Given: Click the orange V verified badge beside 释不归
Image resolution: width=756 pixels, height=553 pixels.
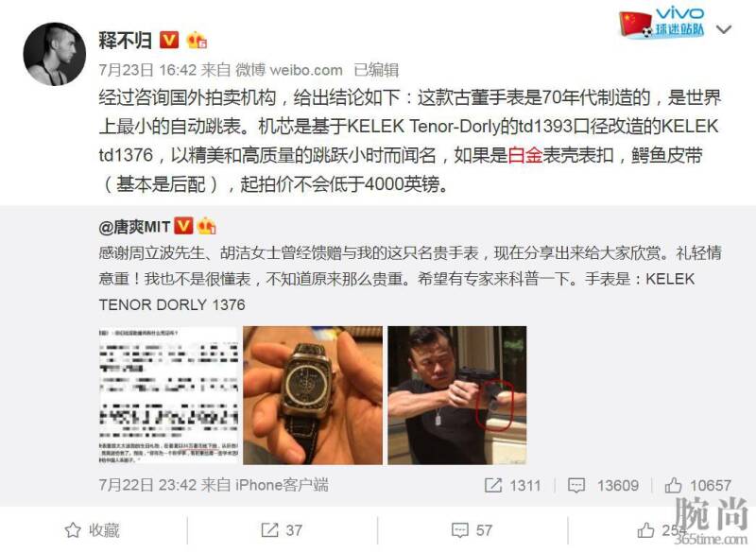Looking at the screenshot, I should 169,40.
